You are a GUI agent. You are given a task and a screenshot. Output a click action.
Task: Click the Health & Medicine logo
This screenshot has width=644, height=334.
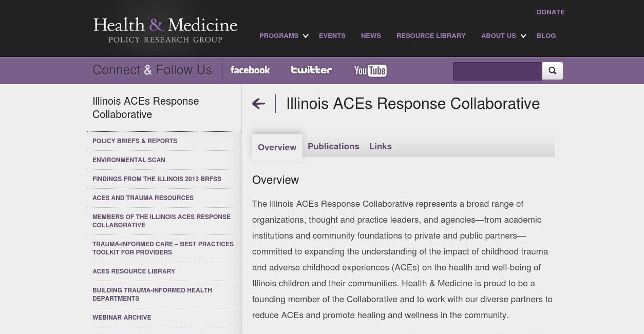click(165, 29)
